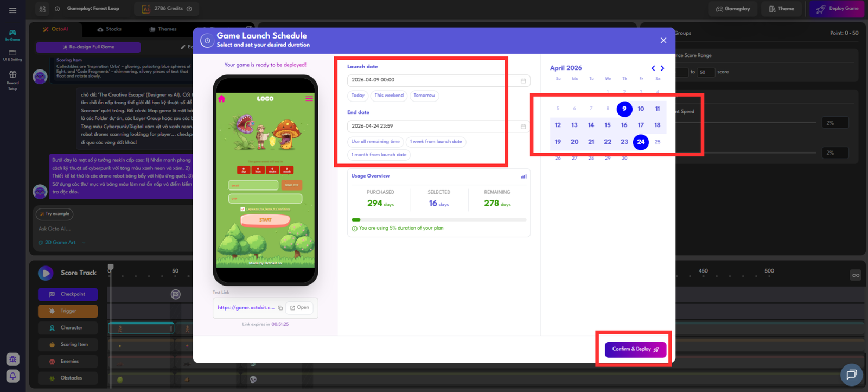Pick April 15 on the calendar
This screenshot has height=392, width=868.
tap(608, 125)
